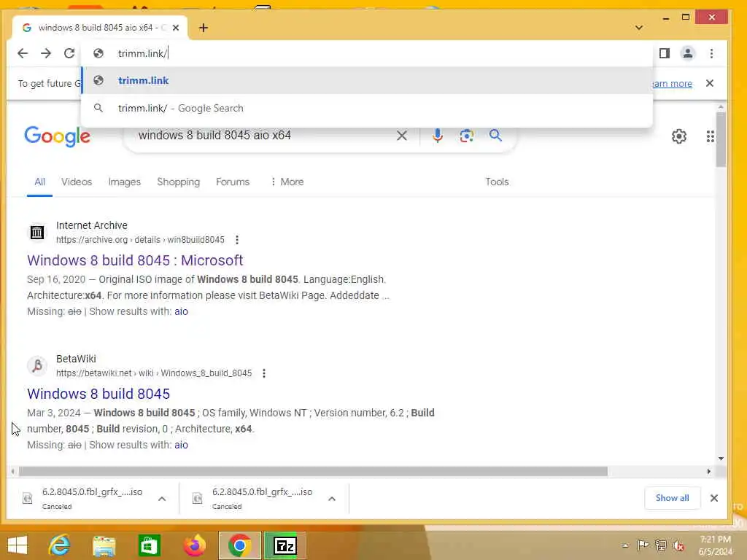Launch Internet Explorer from the taskbar
The height and width of the screenshot is (560, 747).
coord(60,545)
